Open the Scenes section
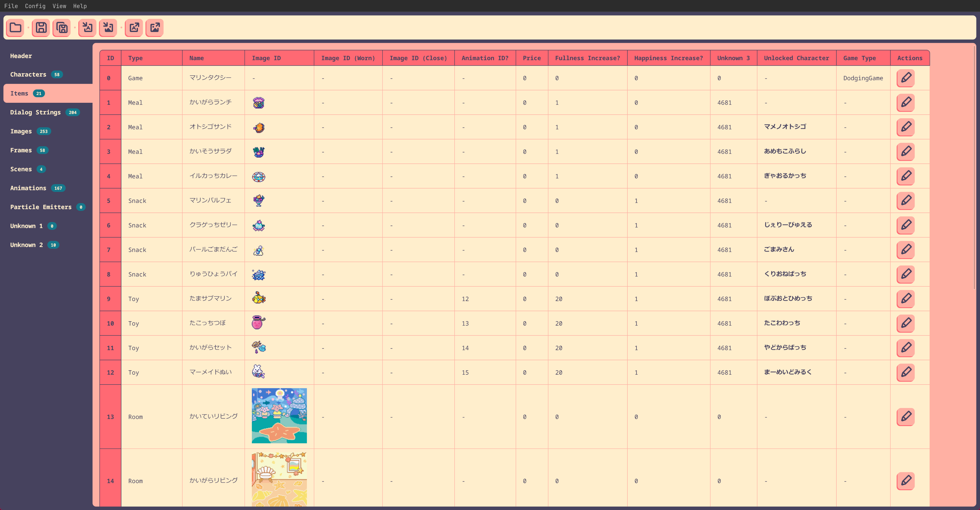The image size is (980, 510). [x=48, y=169]
